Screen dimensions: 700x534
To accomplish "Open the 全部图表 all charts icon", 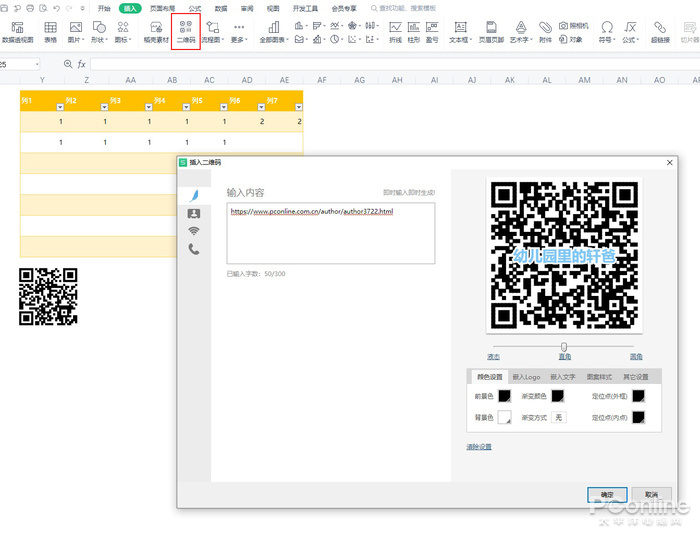I will (x=274, y=32).
